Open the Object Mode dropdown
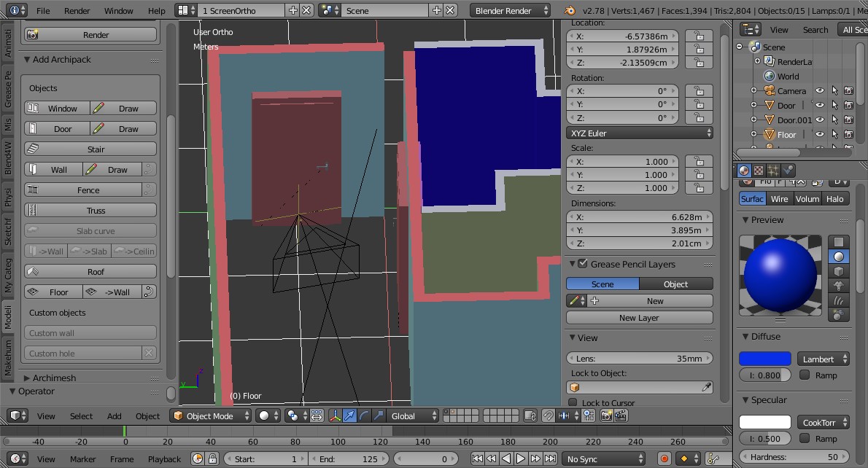 (211, 416)
